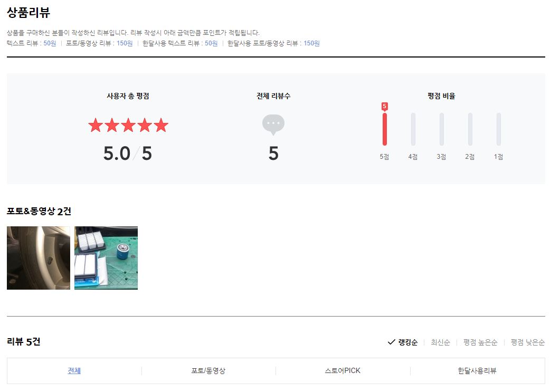560x392 pixels.
Task: Open the car wheel review photo
Action: 39,258
